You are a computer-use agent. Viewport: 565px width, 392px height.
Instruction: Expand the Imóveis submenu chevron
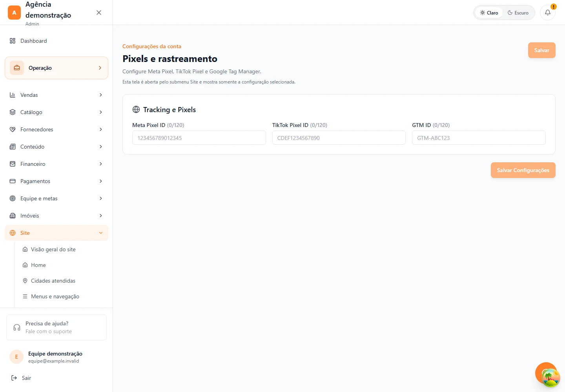101,216
